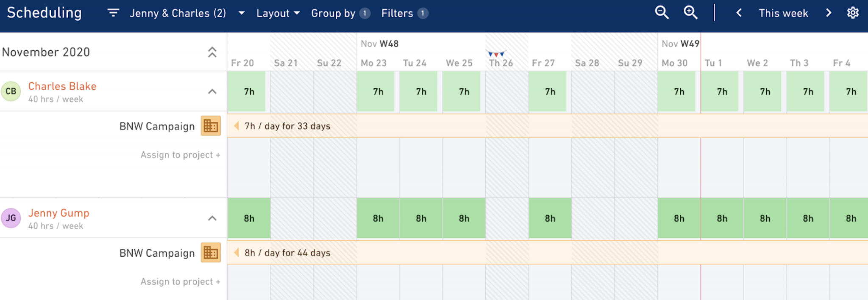Click the This week button
This screenshot has width=868, height=300.
click(x=783, y=13)
